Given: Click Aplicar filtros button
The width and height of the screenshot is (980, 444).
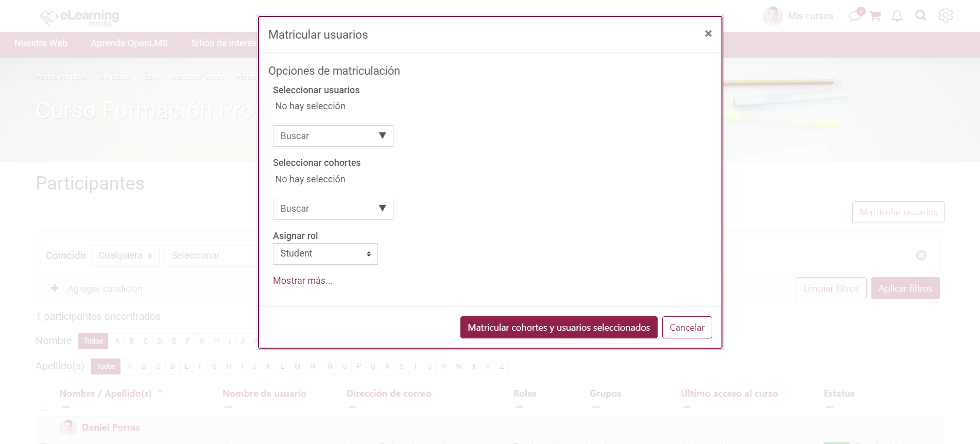Looking at the screenshot, I should (905, 288).
